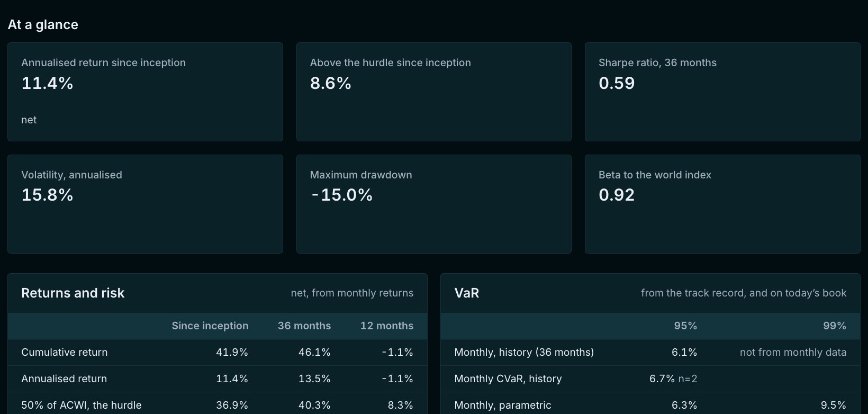This screenshot has height=414, width=868.
Task: Select the 0.59 Sharpe ratio value
Action: tap(617, 83)
